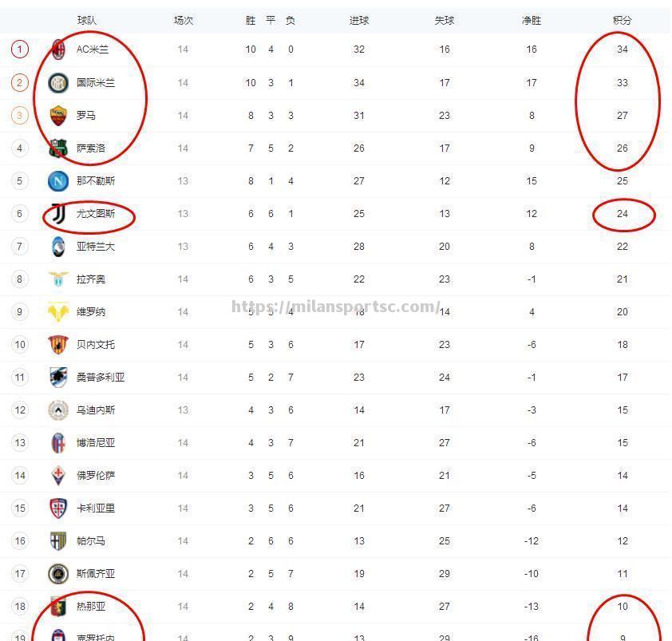Click the 乌迪内斯 round crest
672x641 pixels.
pyautogui.click(x=58, y=410)
